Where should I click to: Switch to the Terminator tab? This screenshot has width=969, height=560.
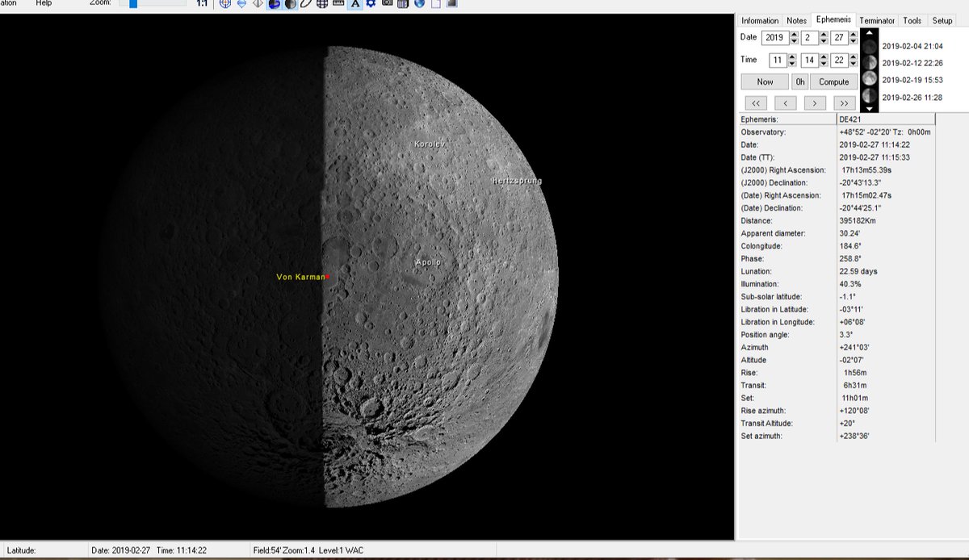click(x=876, y=21)
